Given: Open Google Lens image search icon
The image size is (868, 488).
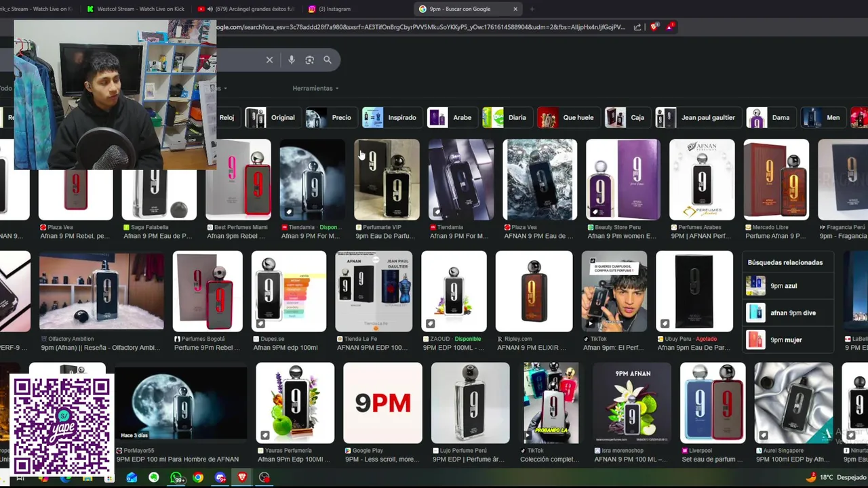Looking at the screenshot, I should [309, 60].
